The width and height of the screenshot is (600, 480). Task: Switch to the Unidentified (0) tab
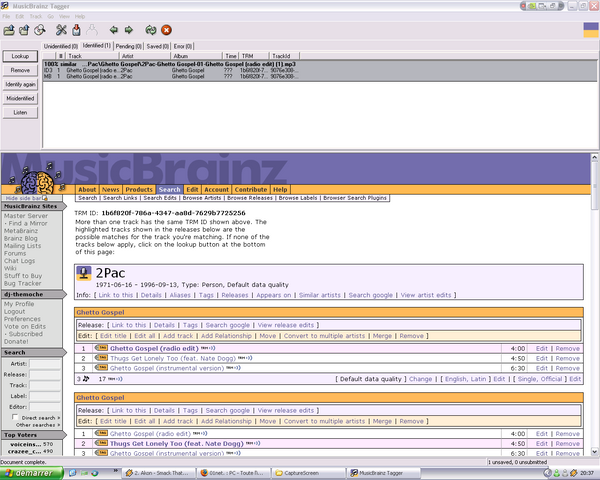[60, 46]
